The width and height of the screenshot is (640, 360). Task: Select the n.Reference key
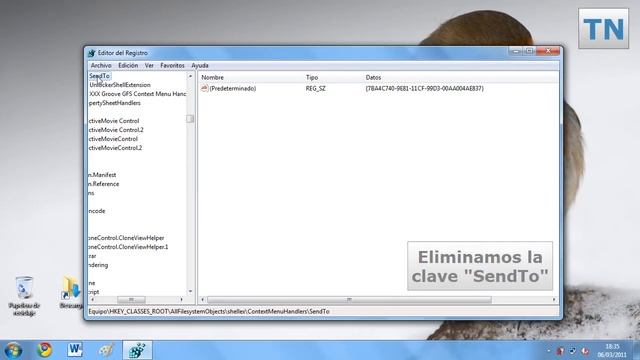click(104, 184)
